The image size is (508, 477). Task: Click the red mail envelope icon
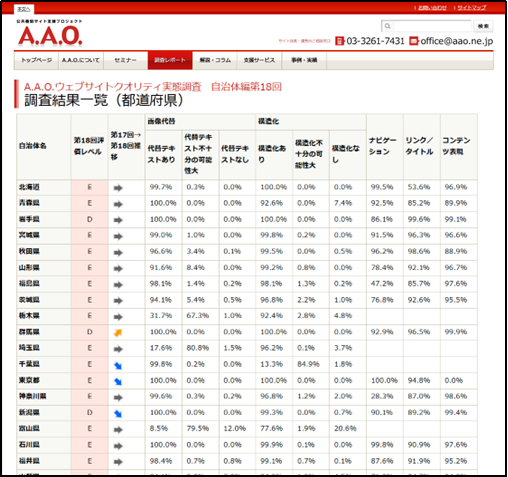pyautogui.click(x=414, y=41)
